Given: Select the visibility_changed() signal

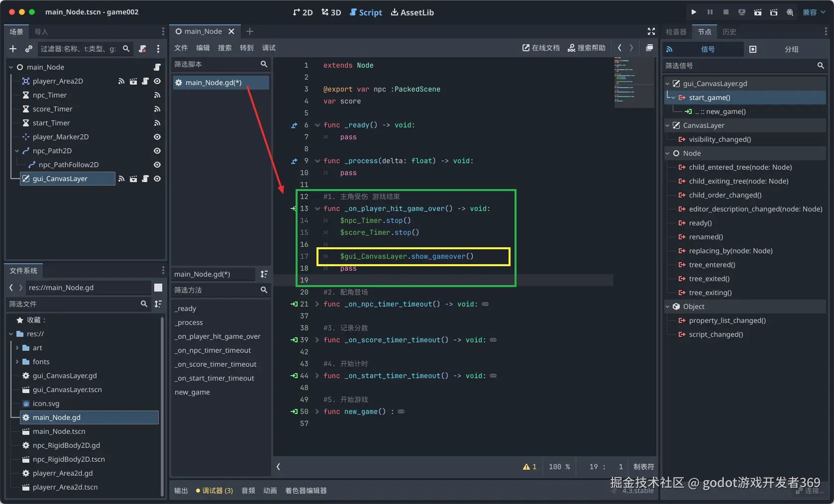Looking at the screenshot, I should [720, 139].
